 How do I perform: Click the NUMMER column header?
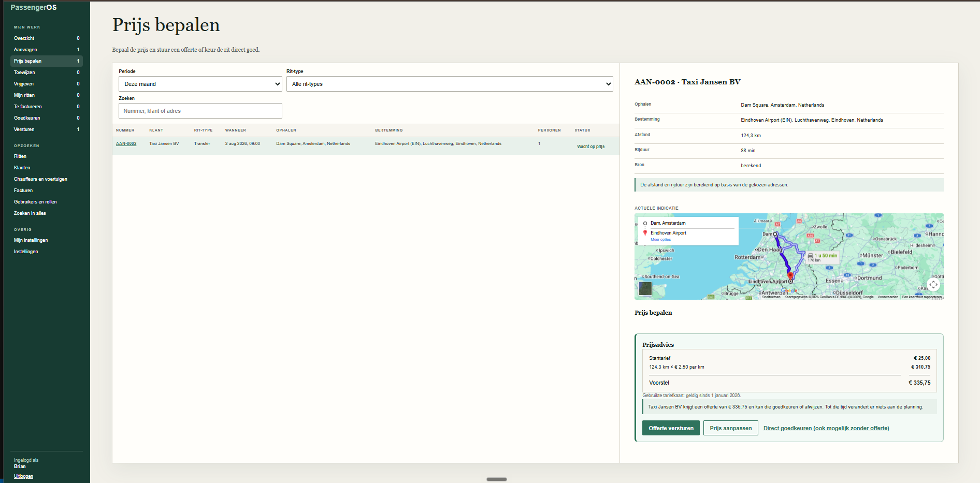(125, 130)
